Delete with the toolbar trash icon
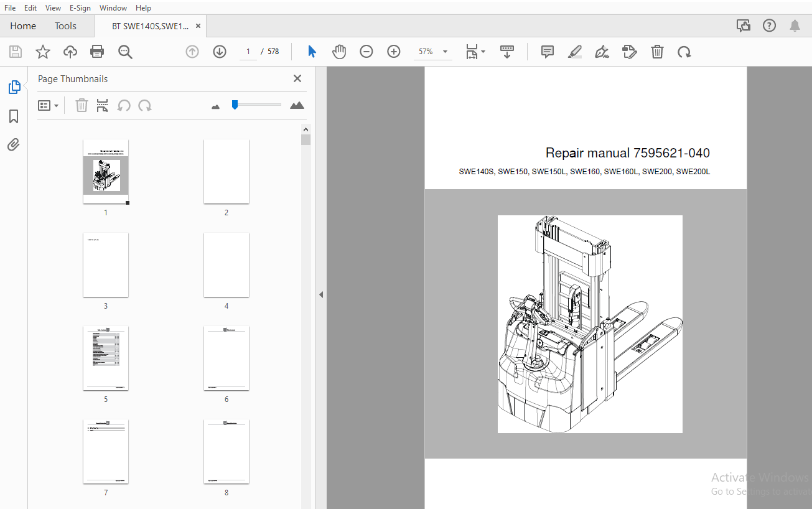The image size is (812, 509). click(657, 52)
